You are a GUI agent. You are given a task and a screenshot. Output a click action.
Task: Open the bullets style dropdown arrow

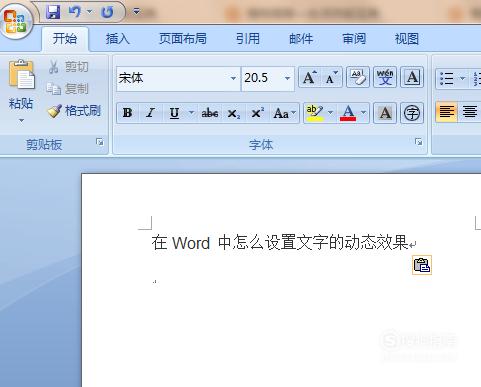463,79
